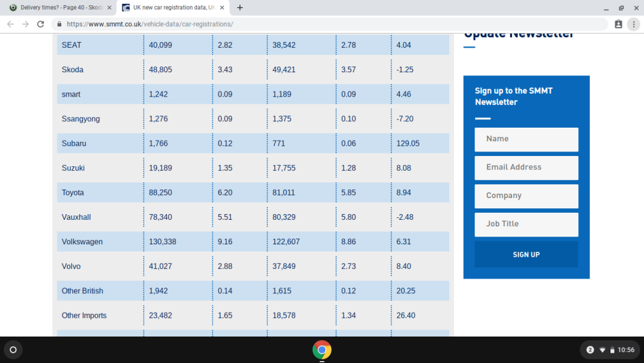Image resolution: width=644 pixels, height=363 pixels.
Task: Click the value -7.20 in Ssangyong row
Action: point(405,119)
